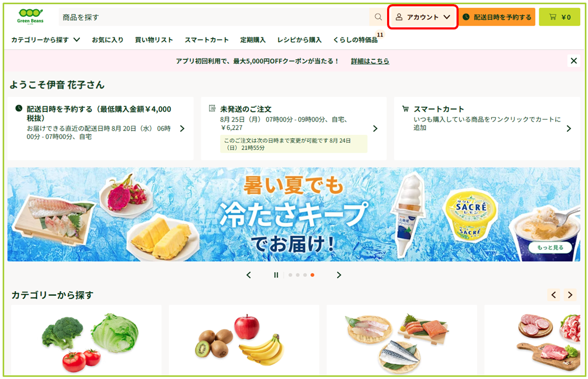The height and width of the screenshot is (379, 588).
Task: Click the Green Beans logo
Action: [30, 16]
